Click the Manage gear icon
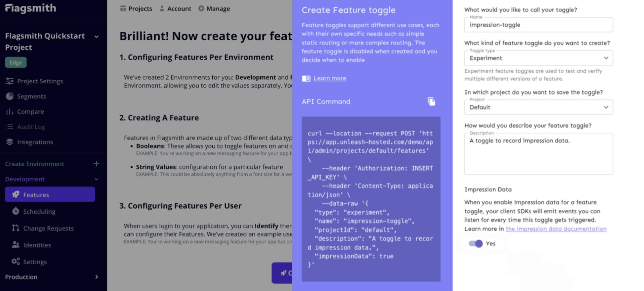 coord(201,8)
